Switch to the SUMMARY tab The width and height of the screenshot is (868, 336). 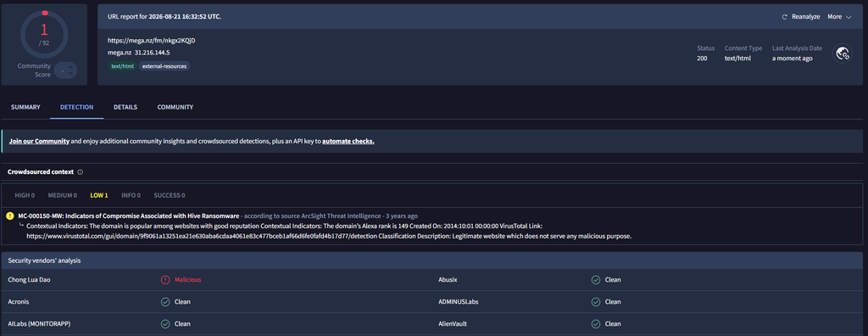[x=25, y=107]
